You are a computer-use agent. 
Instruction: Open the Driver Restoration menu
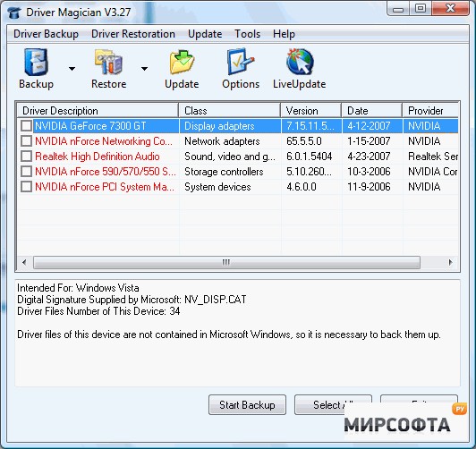click(x=133, y=34)
